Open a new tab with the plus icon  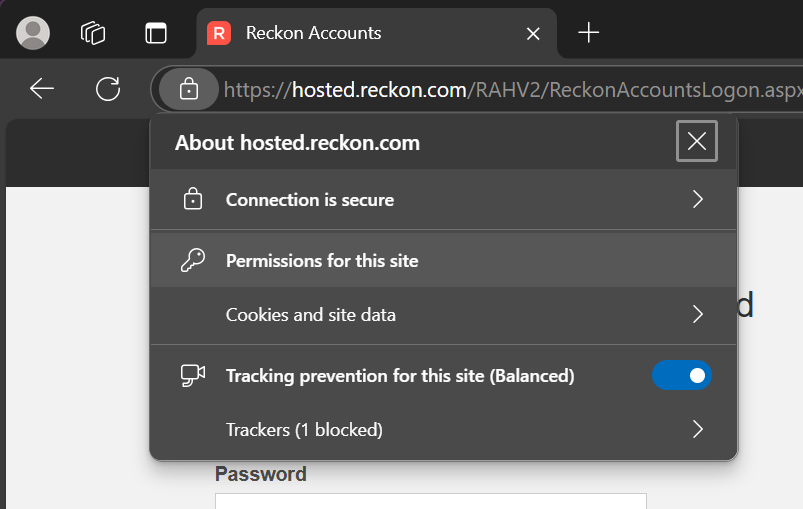pos(588,33)
